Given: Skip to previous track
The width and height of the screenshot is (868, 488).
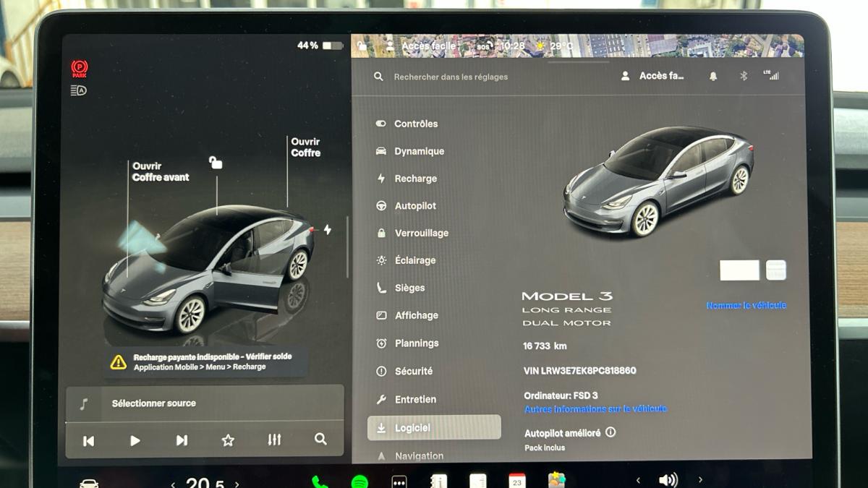Looking at the screenshot, I should [88, 440].
